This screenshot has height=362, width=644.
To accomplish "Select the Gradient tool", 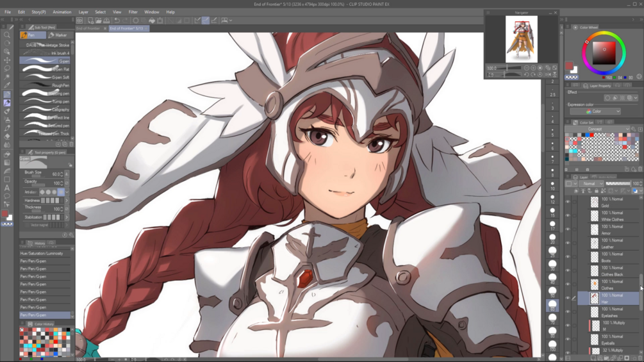I will [7, 163].
